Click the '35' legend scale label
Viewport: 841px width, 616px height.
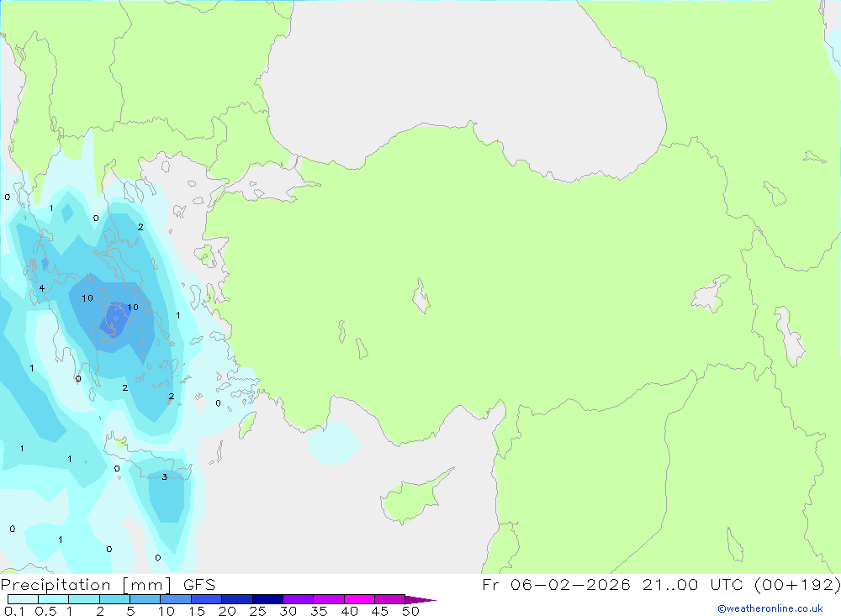click(x=319, y=611)
